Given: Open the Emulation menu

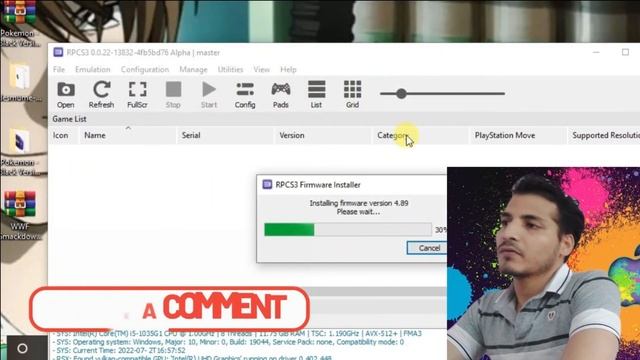Looking at the screenshot, I should coord(93,69).
